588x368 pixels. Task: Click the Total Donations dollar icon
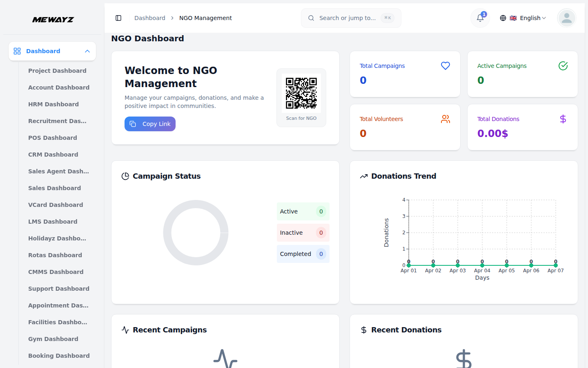pyautogui.click(x=563, y=119)
